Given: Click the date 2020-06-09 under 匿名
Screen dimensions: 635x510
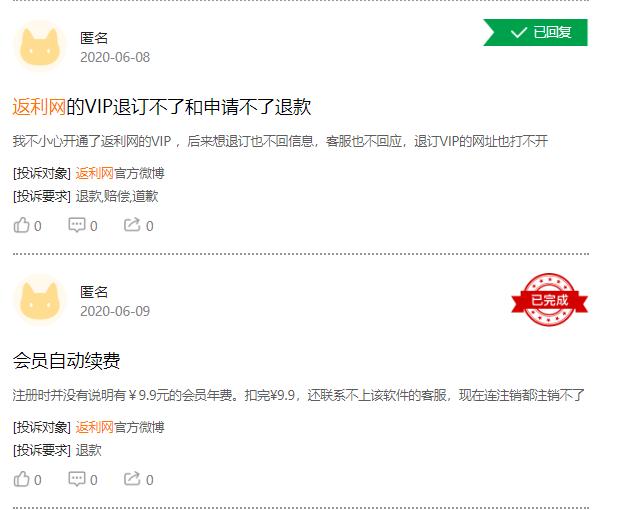Looking at the screenshot, I should tap(115, 311).
